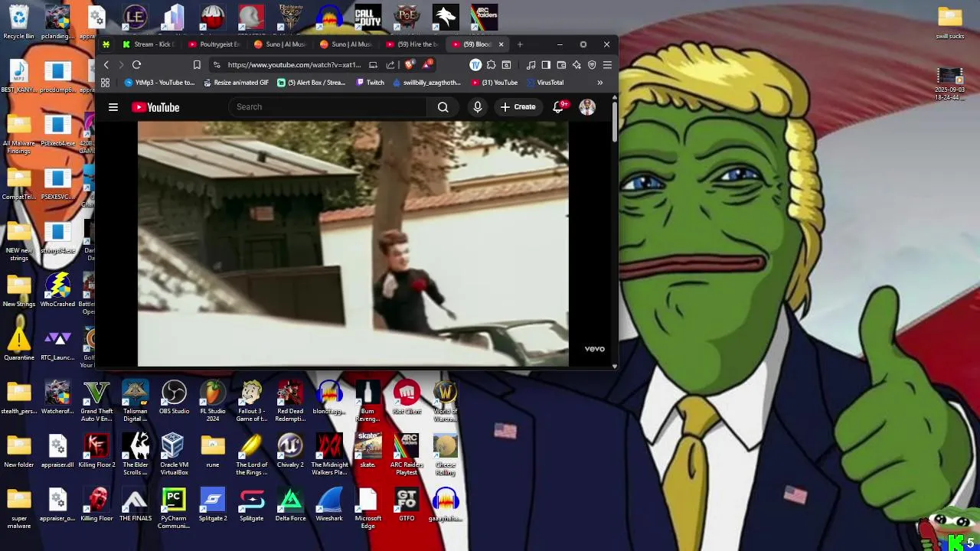Select Microsoft Edge desktop icon
Viewport: 980px width, 551px height.
click(x=368, y=507)
